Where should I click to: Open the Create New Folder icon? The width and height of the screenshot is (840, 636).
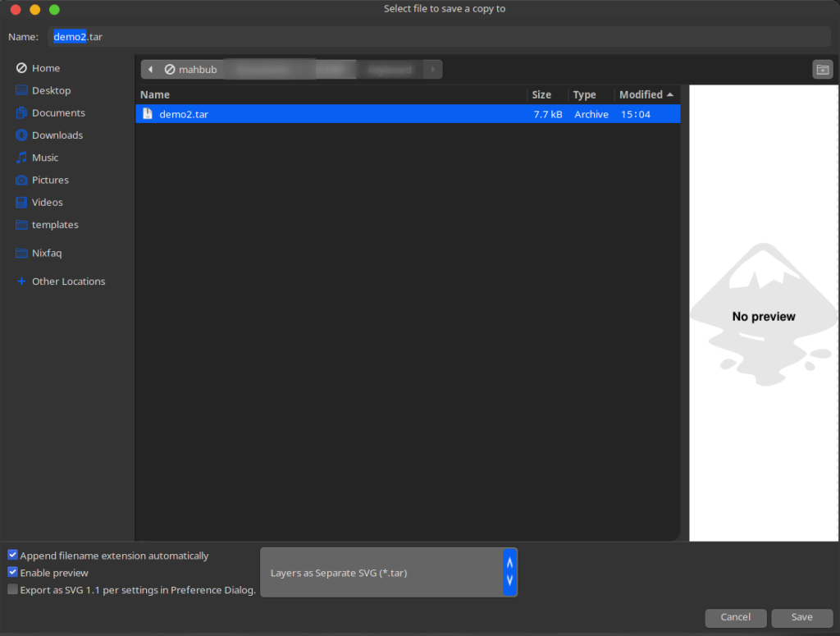pyautogui.click(x=822, y=69)
